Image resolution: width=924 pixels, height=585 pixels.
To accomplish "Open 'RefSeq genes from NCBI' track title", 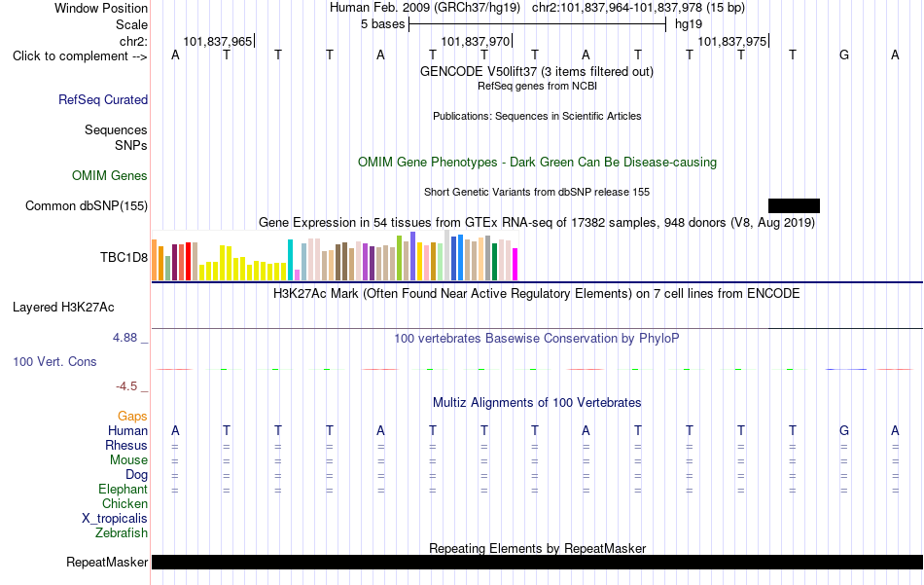I will point(537,86).
